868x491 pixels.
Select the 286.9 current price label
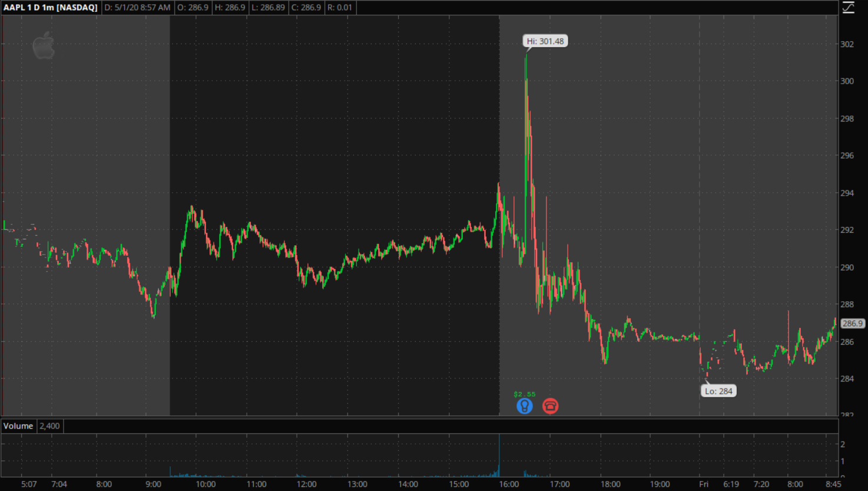852,324
